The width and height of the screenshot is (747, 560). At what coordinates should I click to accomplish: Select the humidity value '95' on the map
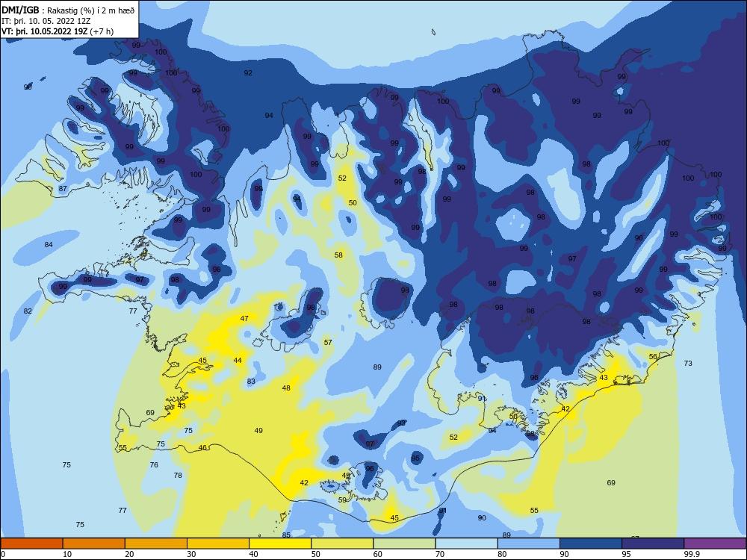pos(415,458)
